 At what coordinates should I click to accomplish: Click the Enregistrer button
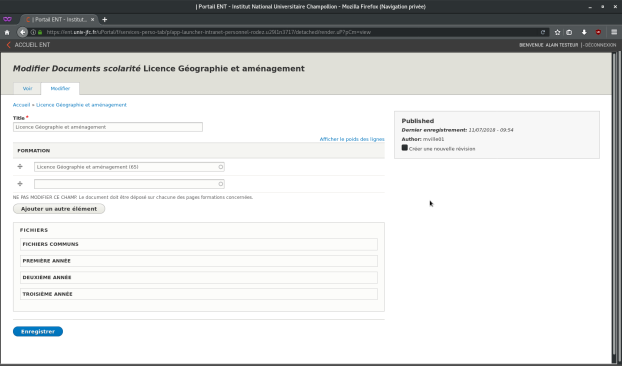38,332
